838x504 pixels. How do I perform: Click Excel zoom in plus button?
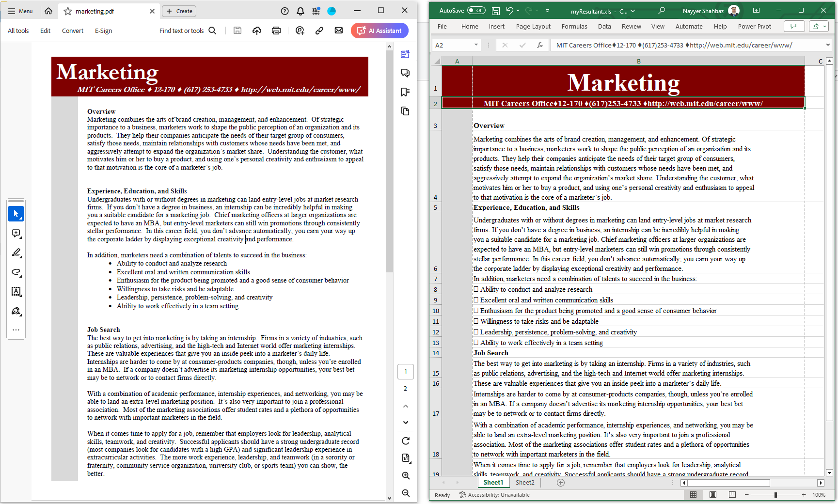click(804, 495)
